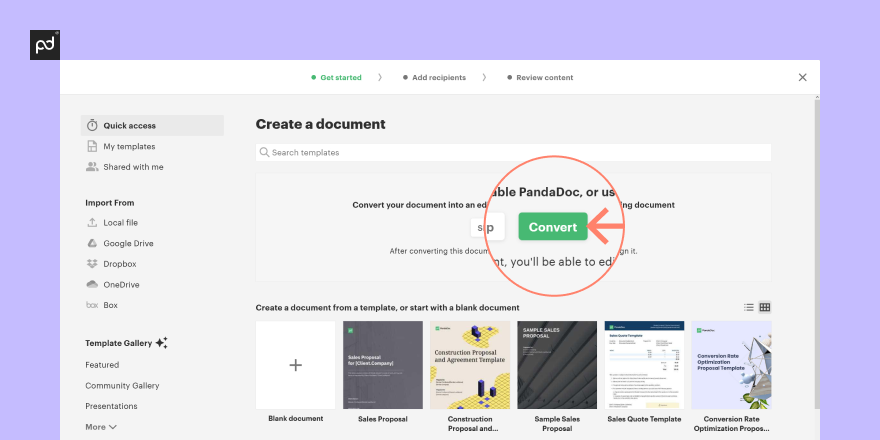
Task: Select Conversion Rate Optimization Proposal thumbnail
Action: tap(731, 365)
